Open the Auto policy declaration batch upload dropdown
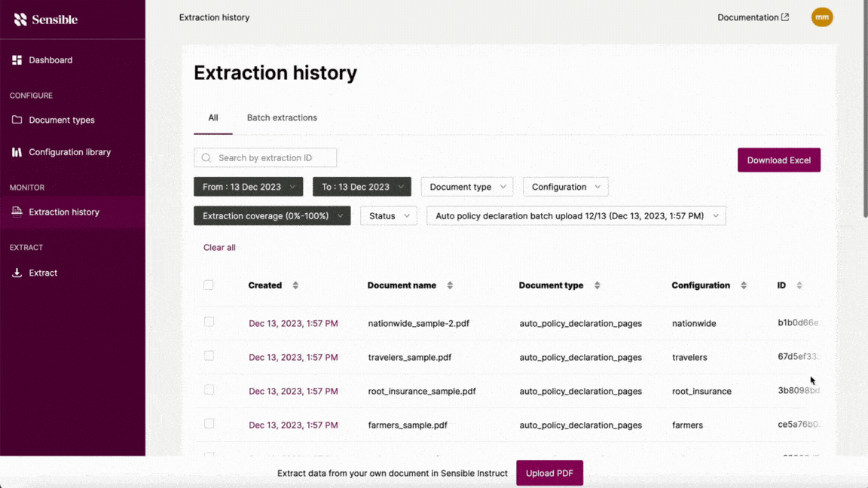 coord(576,216)
